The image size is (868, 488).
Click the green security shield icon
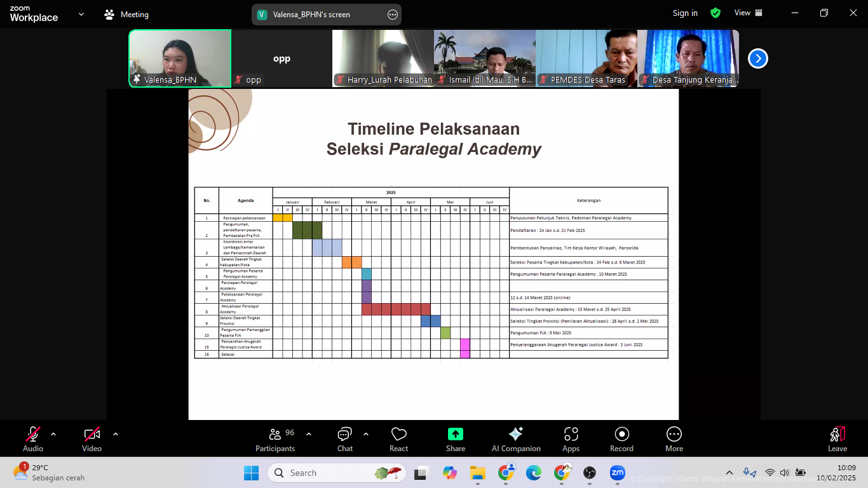click(715, 13)
